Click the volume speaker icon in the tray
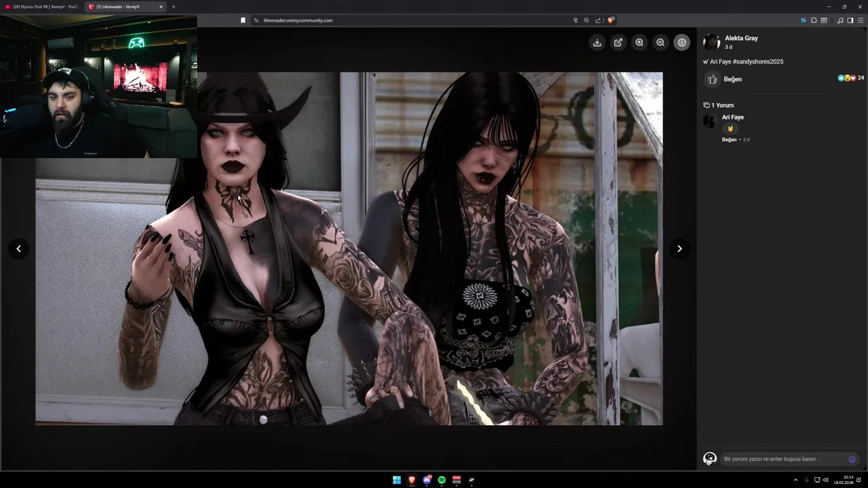The image size is (868, 488). [x=825, y=480]
